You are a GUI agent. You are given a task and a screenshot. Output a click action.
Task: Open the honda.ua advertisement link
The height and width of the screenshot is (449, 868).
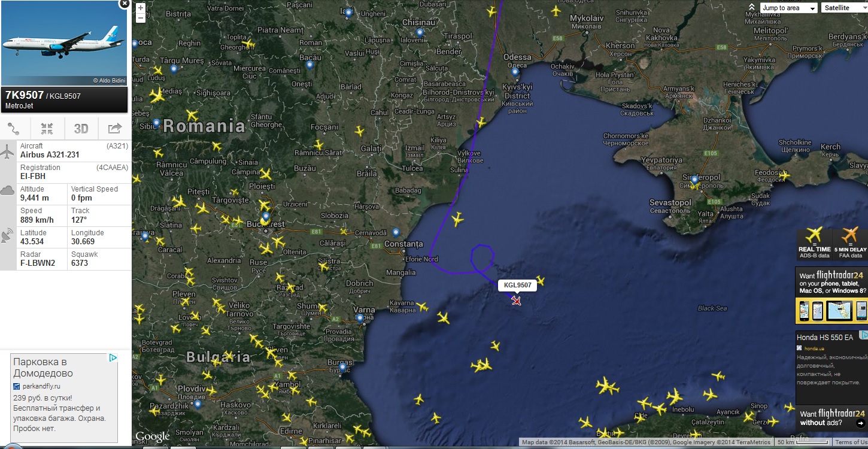click(x=810, y=348)
